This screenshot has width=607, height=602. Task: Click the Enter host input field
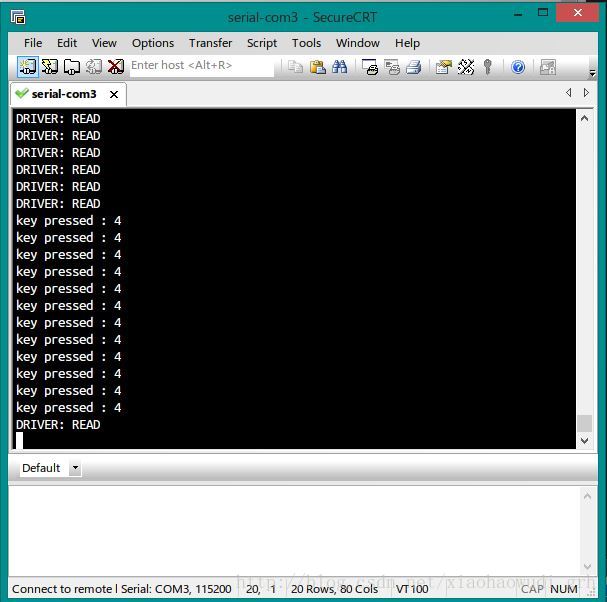201,66
